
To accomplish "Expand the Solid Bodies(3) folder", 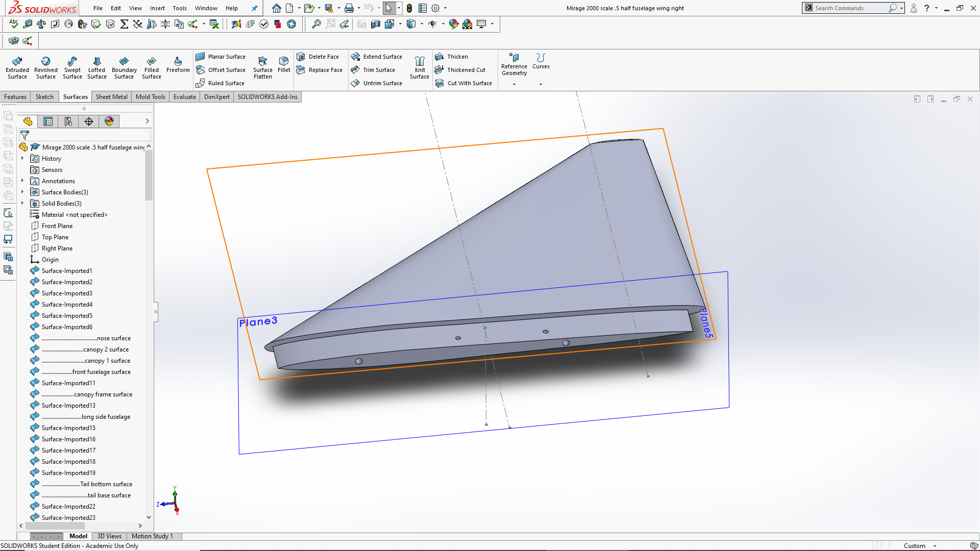I will click(22, 203).
